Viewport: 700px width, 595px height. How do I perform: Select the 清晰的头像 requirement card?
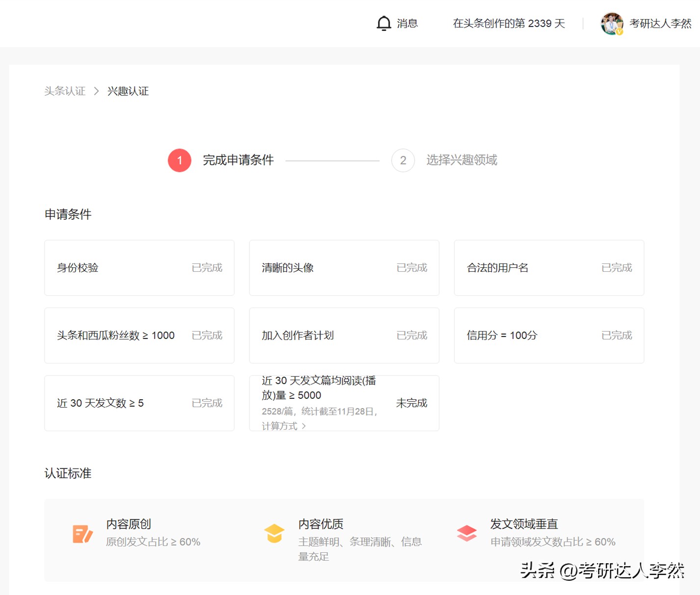click(x=344, y=268)
